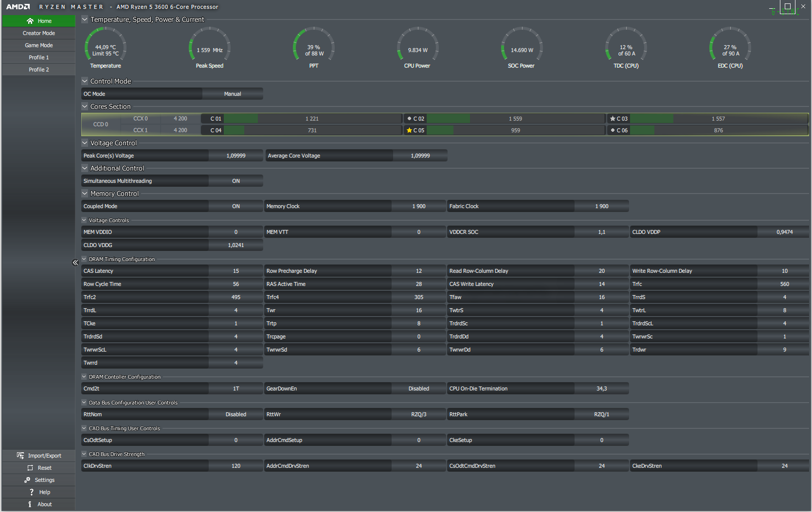Collapse CAD Bus Drive Strength subsection

(84, 454)
